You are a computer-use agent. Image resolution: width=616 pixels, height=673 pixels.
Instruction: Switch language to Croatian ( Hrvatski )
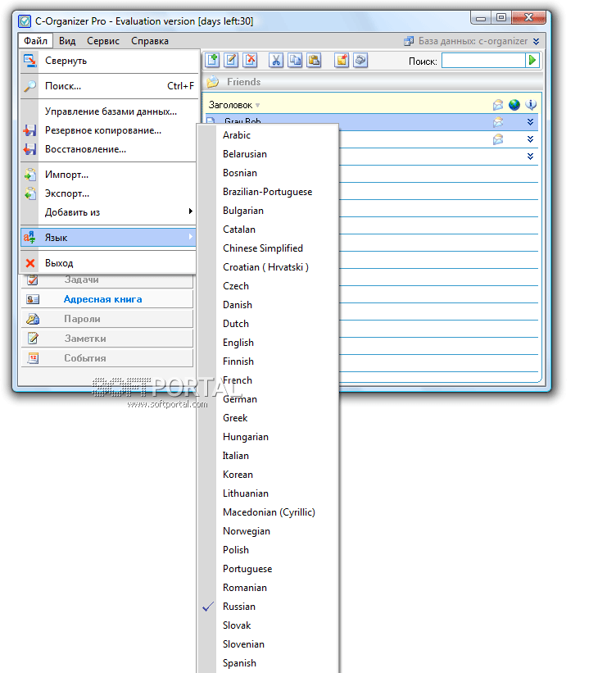tap(268, 267)
